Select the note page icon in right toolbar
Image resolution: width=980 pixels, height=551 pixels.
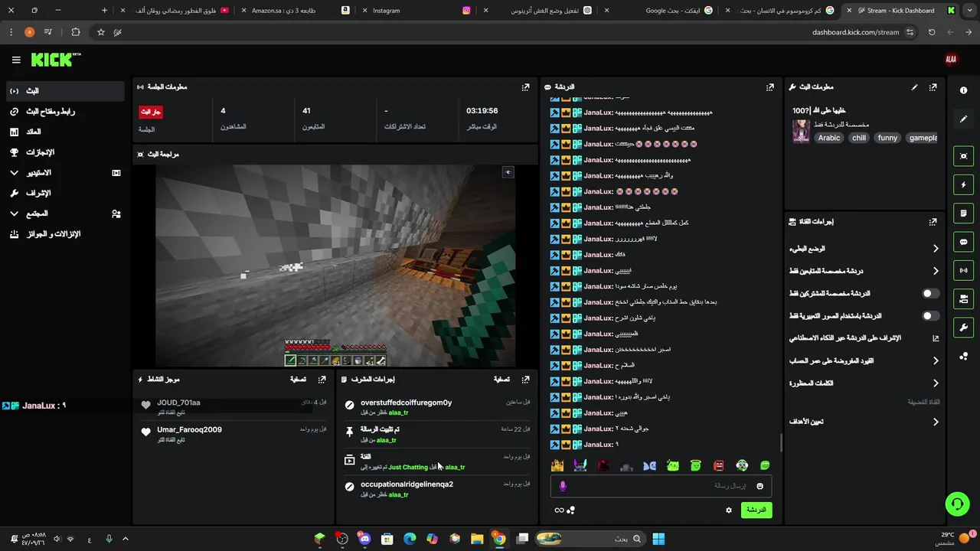(x=963, y=213)
